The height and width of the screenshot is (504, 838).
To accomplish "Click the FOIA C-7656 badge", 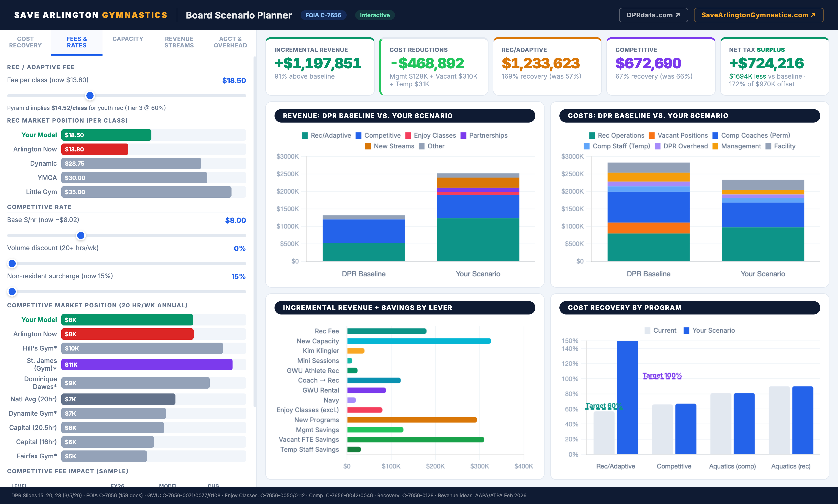I will (323, 15).
